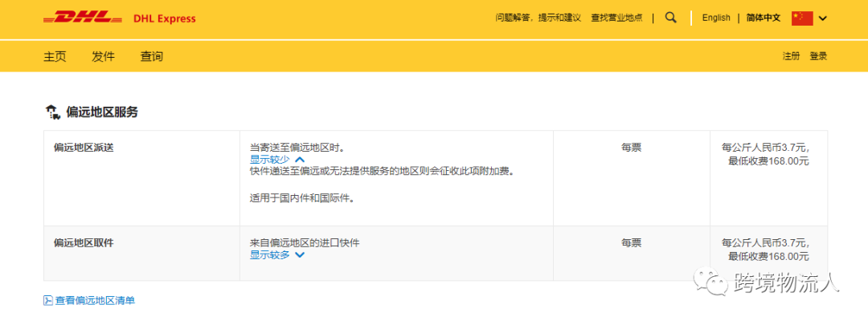Click the 偏远地区服务 section heading

102,112
